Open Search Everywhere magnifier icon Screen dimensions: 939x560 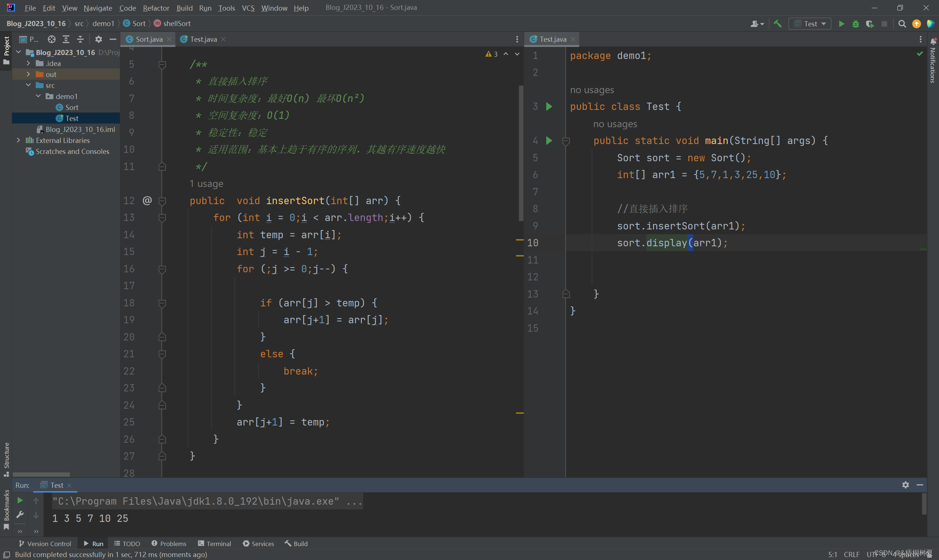(x=902, y=24)
